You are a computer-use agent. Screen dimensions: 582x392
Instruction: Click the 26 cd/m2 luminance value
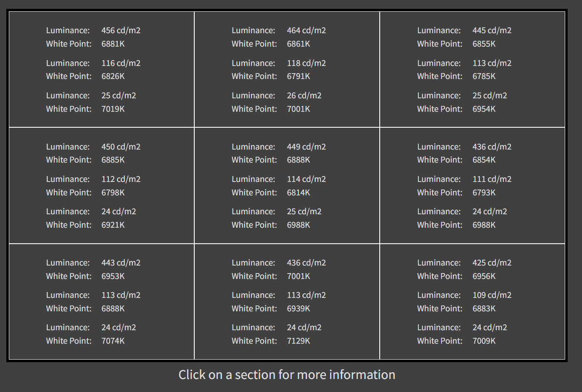304,95
